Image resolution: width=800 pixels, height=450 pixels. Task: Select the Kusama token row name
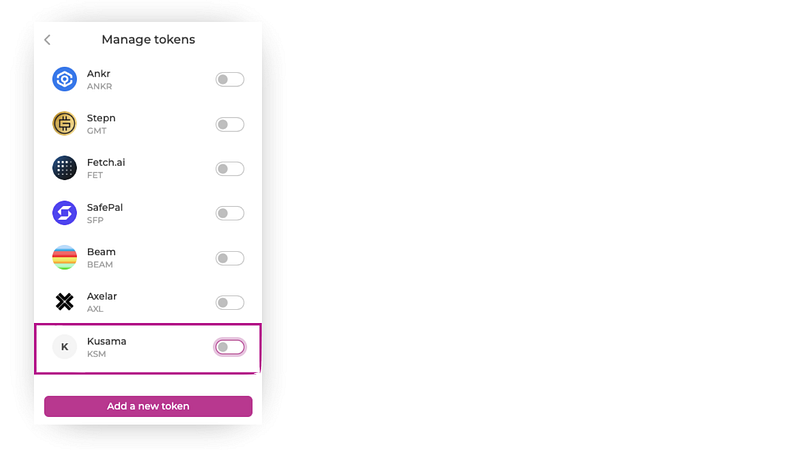click(x=106, y=341)
